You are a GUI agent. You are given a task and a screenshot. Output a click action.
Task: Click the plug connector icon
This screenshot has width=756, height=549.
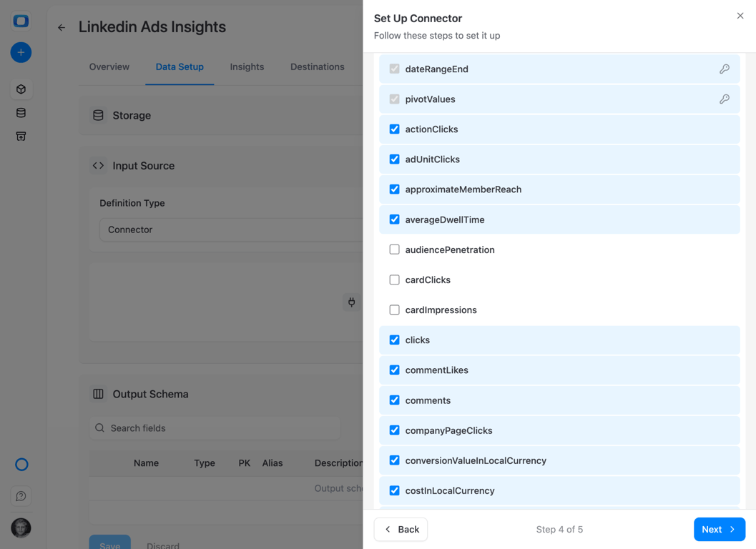[351, 302]
